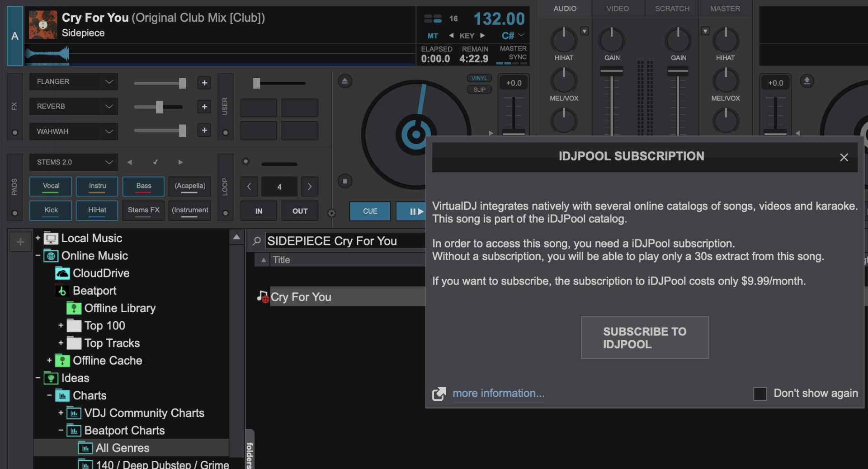
Task: Toggle SLIP mode on the deck
Action: (x=479, y=89)
